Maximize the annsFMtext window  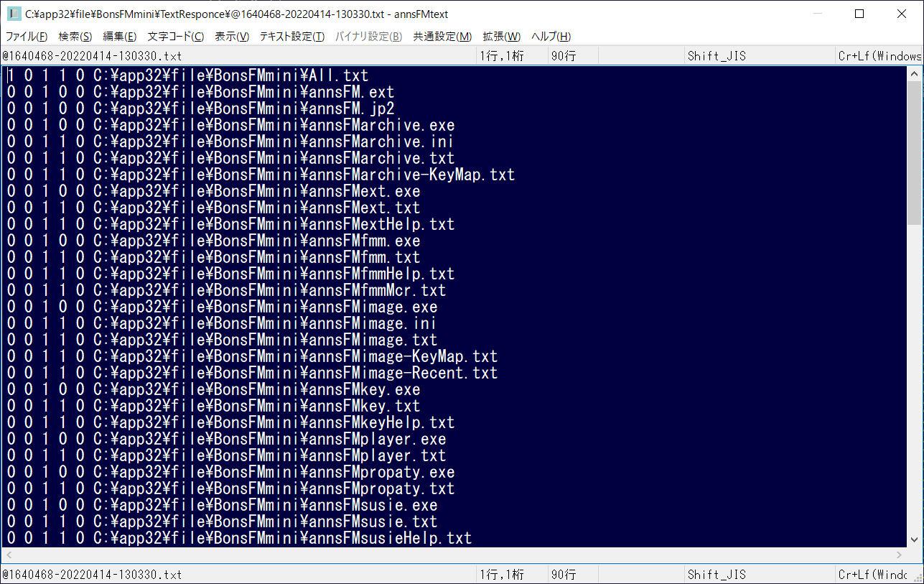[x=859, y=14]
